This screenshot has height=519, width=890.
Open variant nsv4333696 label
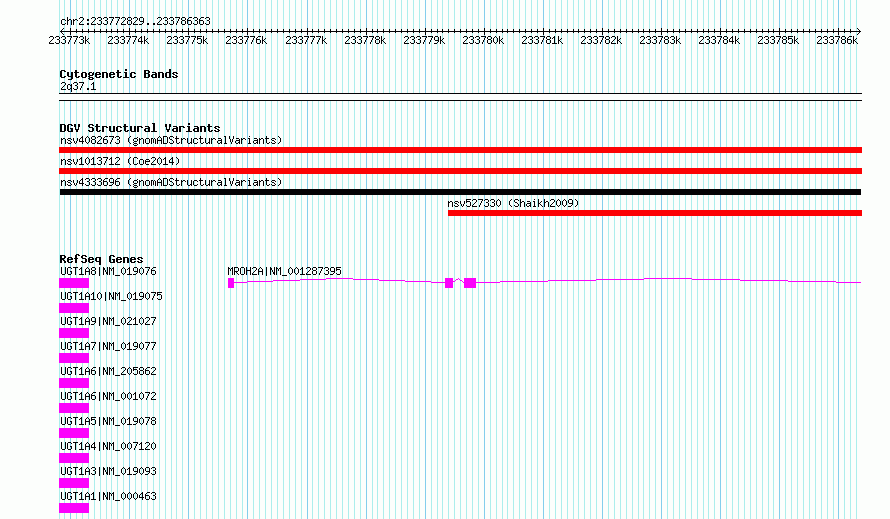171,182
